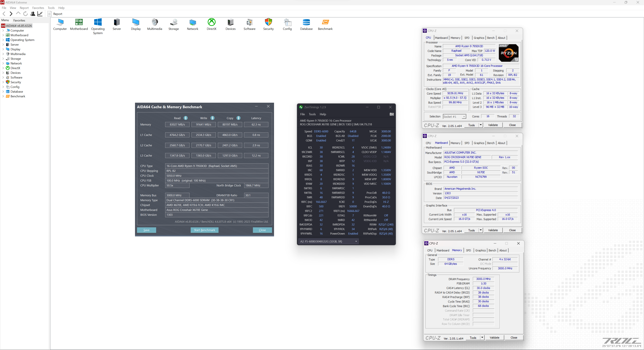Select the DirectX item in the tree

[15, 68]
